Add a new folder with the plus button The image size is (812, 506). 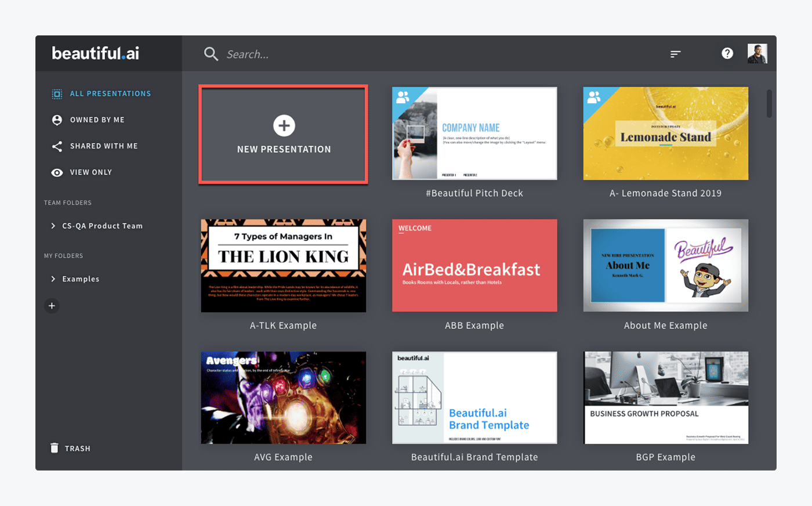pyautogui.click(x=52, y=306)
